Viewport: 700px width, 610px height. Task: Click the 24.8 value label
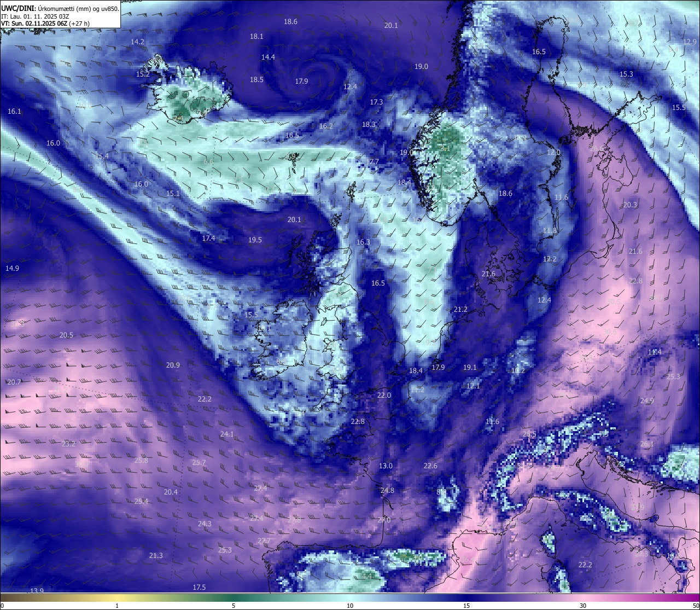click(387, 490)
